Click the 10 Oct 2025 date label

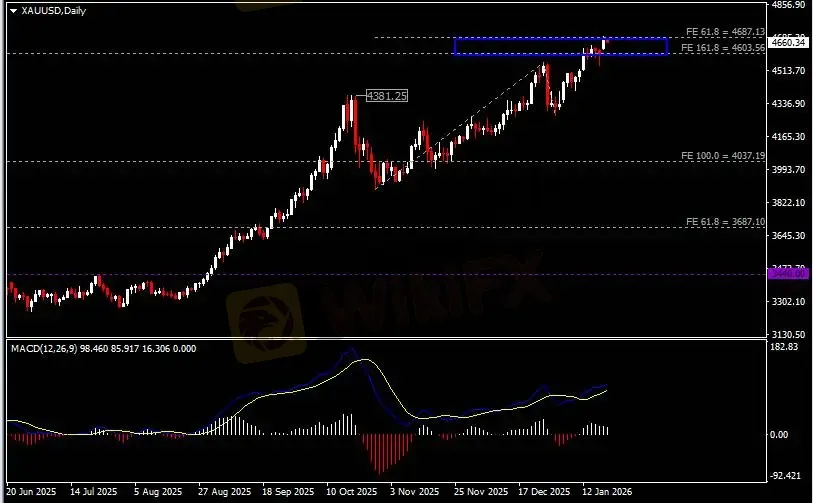pyautogui.click(x=352, y=492)
